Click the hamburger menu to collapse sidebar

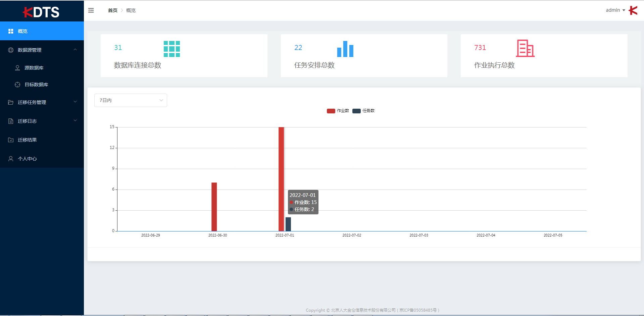[x=91, y=10]
